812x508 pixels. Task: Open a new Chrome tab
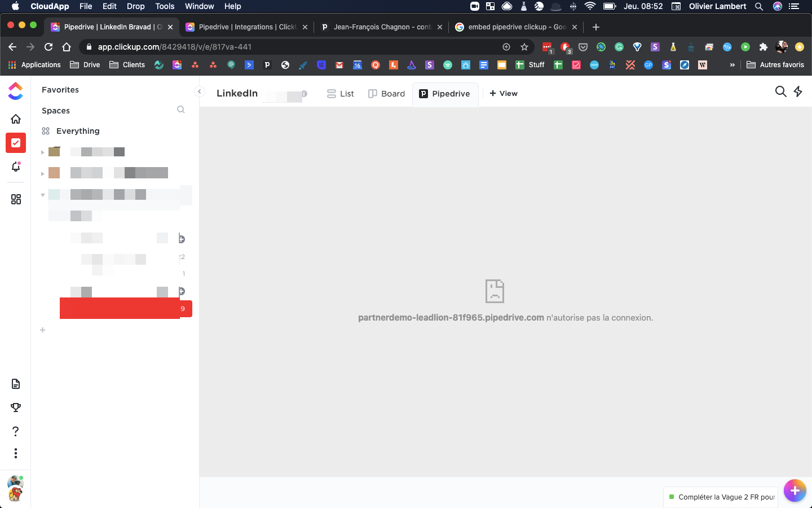pyautogui.click(x=596, y=27)
